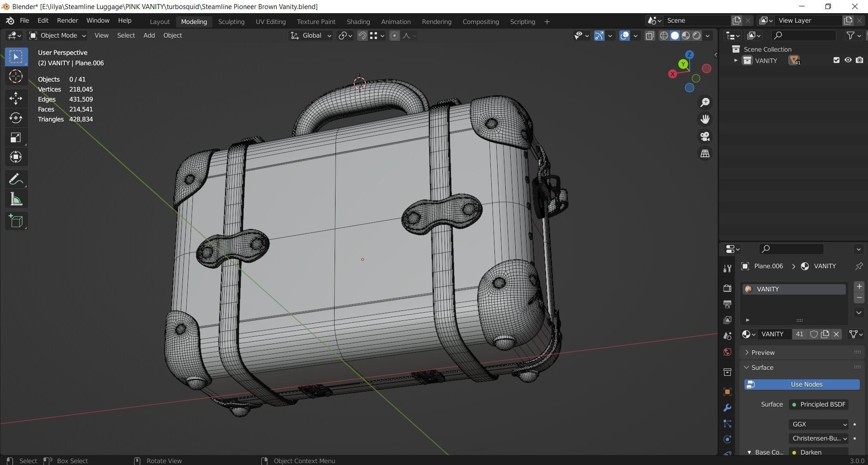Click Principled BSDF surface shader button
This screenshot has height=465, width=868.
click(819, 404)
